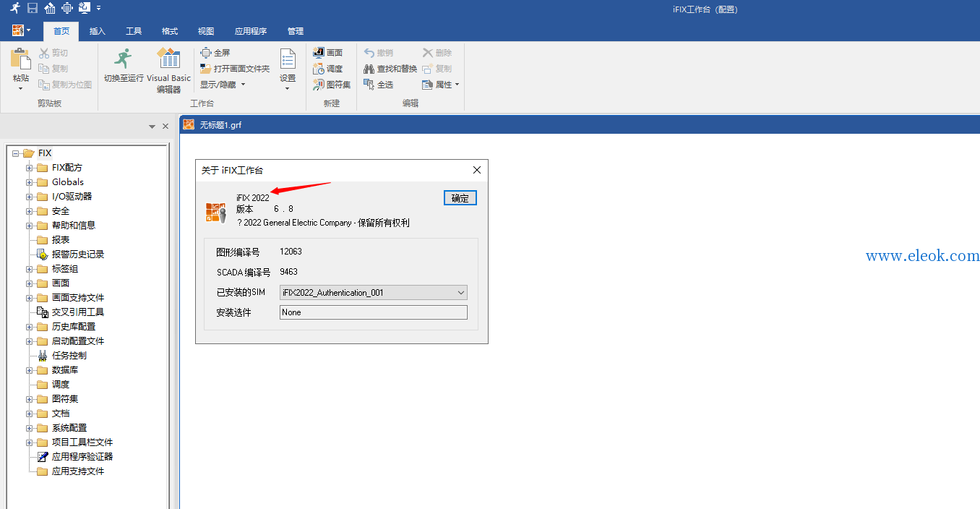Click the 全屏 full screen button
The height and width of the screenshot is (509, 980).
click(x=215, y=53)
